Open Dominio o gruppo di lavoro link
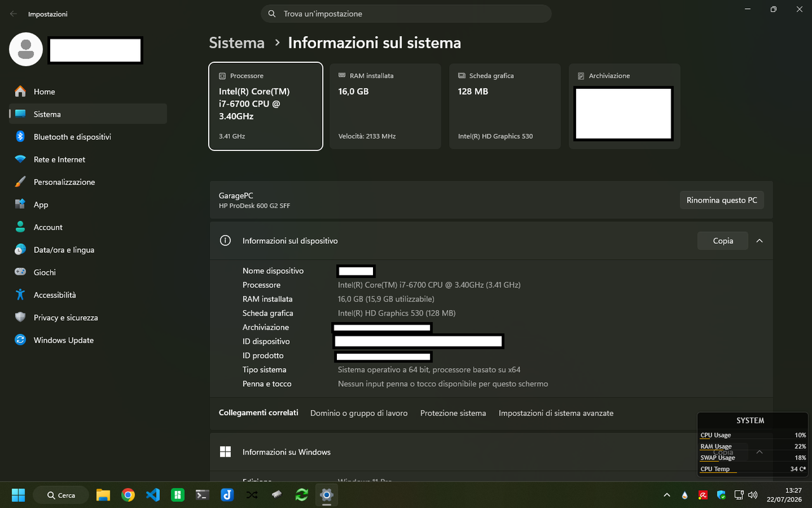Screen dimensions: 812x508 click(x=359, y=413)
